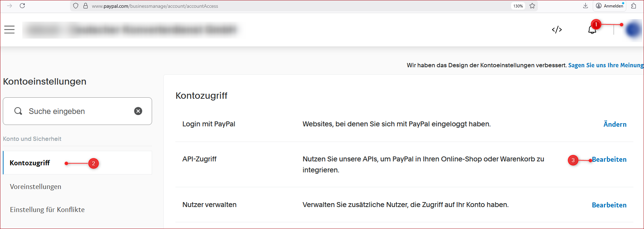Show site security padlock info
The height and width of the screenshot is (229, 644).
pyautogui.click(x=86, y=6)
